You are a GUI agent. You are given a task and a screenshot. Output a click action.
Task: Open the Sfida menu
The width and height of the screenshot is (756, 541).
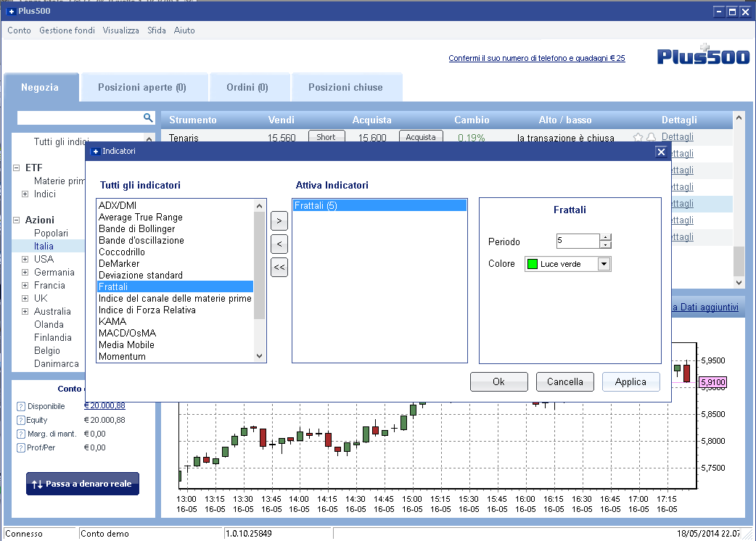click(157, 30)
